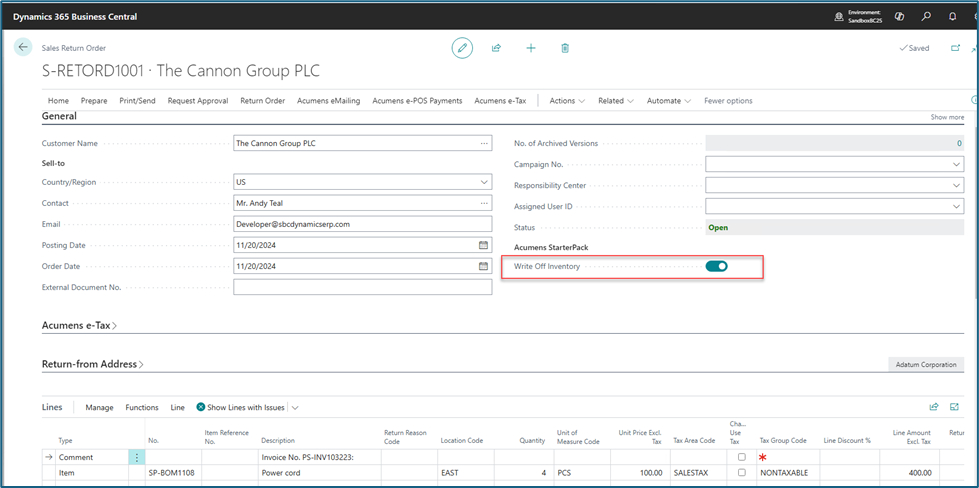This screenshot has height=488, width=979.
Task: Click Lines expand to full page icon
Action: [954, 407]
